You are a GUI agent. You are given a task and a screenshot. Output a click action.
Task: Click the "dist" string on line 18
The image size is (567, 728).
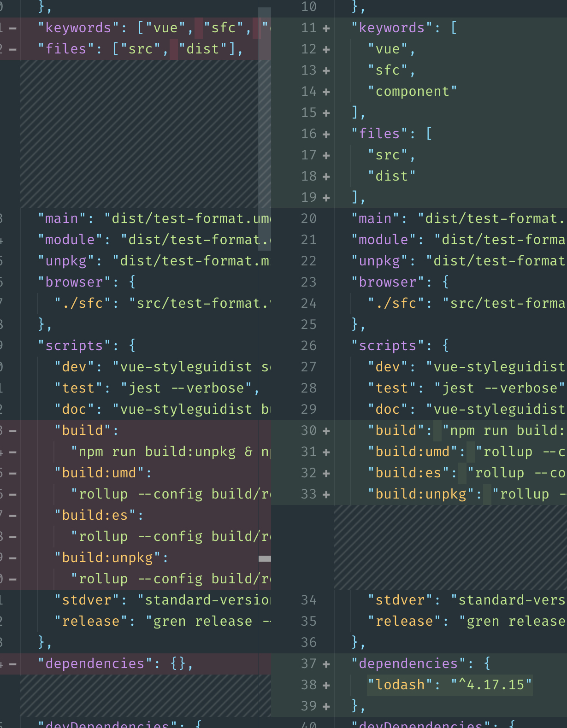[x=392, y=176]
